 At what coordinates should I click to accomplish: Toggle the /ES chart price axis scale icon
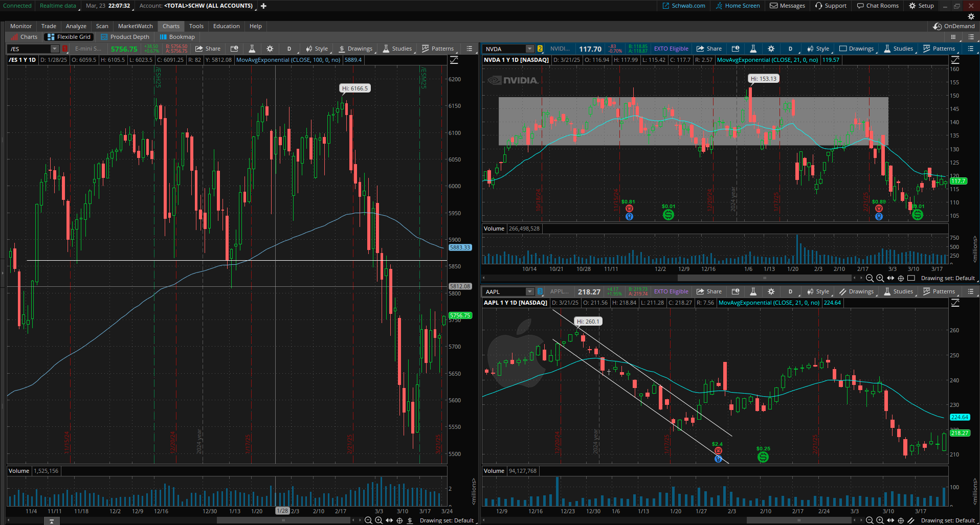(x=454, y=60)
